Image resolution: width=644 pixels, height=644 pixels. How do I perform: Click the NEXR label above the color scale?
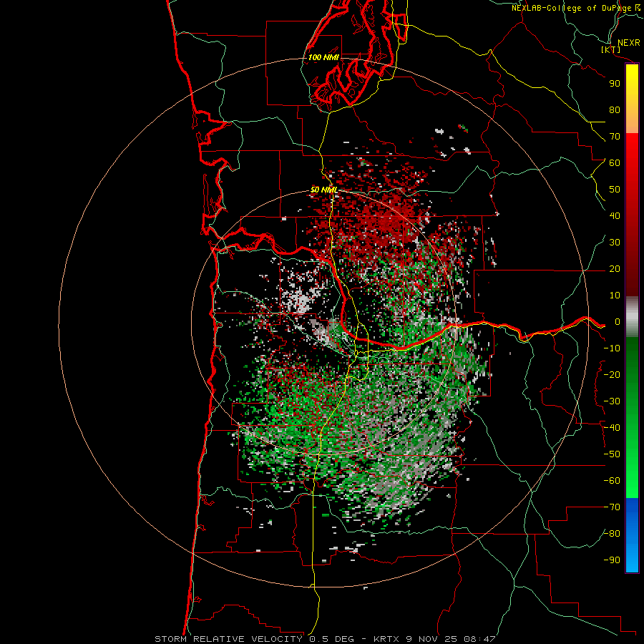coord(629,43)
